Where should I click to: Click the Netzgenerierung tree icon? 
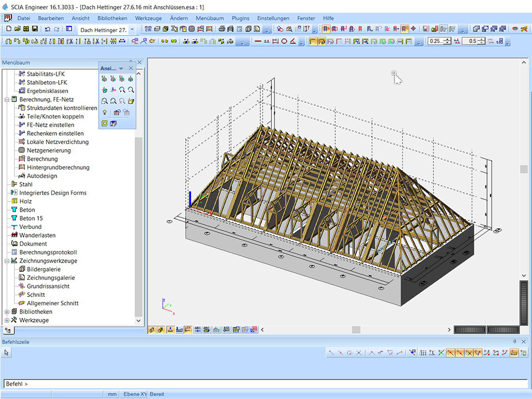coord(22,150)
